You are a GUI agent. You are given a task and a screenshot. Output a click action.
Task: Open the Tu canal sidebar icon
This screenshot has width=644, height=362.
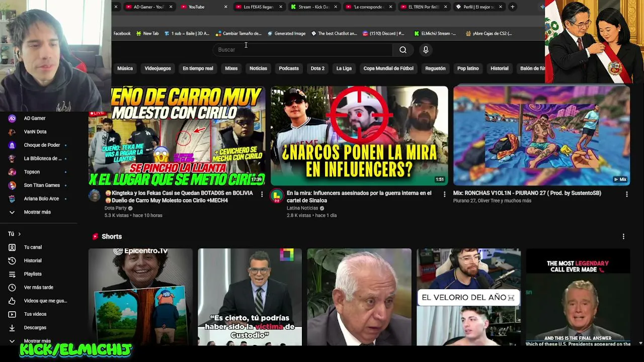(12, 247)
